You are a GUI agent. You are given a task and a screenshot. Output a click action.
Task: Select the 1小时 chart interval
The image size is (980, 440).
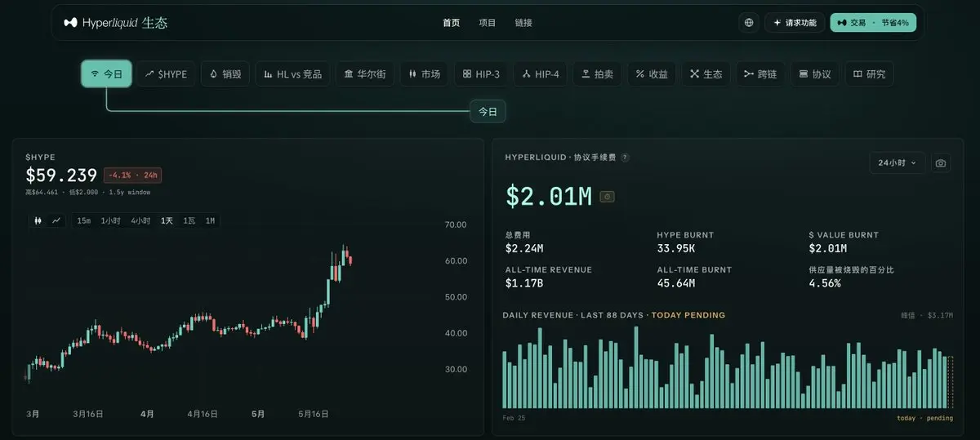(x=111, y=220)
